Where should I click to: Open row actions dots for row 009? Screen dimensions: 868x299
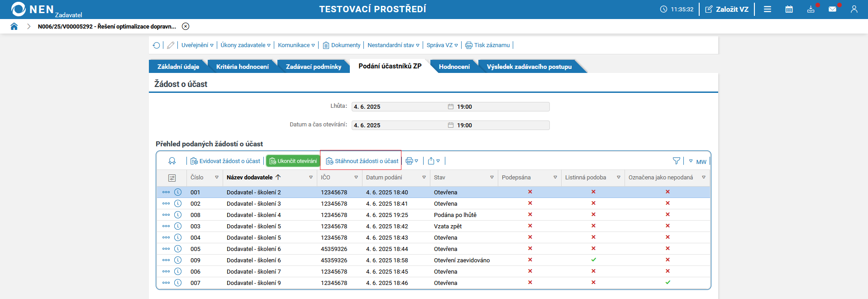click(166, 260)
